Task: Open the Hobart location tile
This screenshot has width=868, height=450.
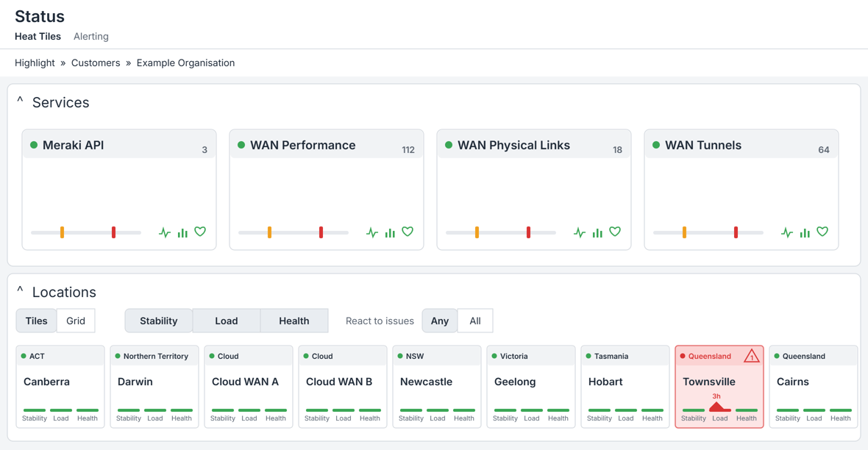Action: [625, 387]
